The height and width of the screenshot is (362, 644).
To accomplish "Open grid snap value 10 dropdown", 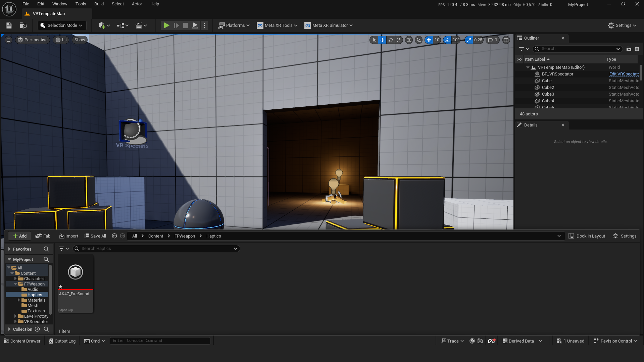I will (x=437, y=40).
